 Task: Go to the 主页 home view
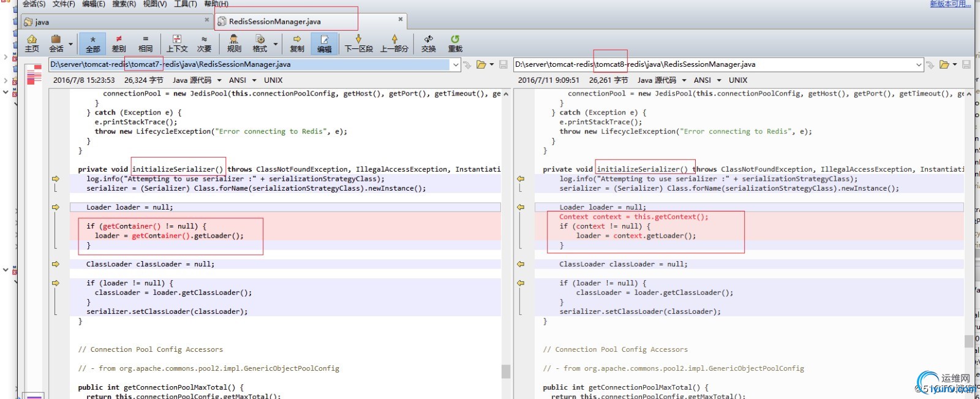(32, 44)
